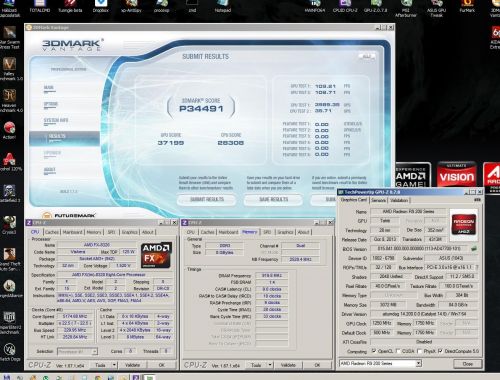Image resolution: width=500 pixels, height=380 pixels.
Task: Click the BIOS save chip icon in GPU-Z
Action: click(x=474, y=248)
